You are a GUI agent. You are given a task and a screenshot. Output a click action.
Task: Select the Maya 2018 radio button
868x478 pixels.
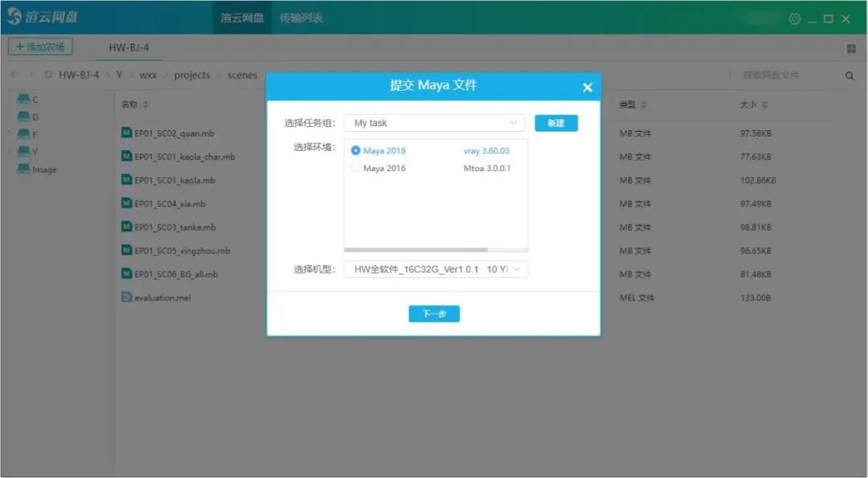tap(356, 150)
